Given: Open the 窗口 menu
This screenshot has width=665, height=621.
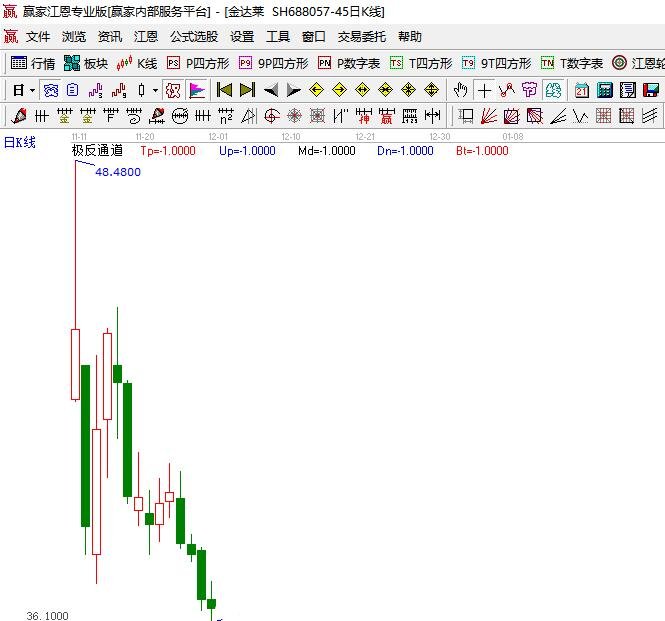Looking at the screenshot, I should coord(314,36).
